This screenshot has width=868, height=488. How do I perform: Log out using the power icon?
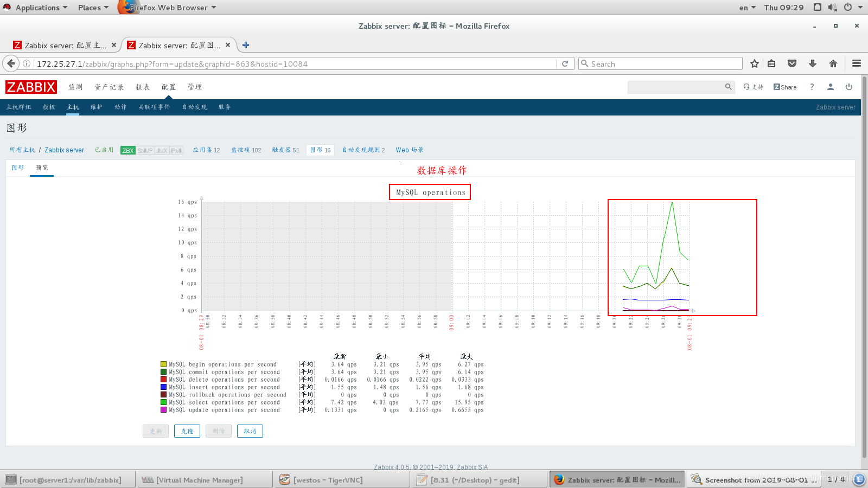point(849,87)
